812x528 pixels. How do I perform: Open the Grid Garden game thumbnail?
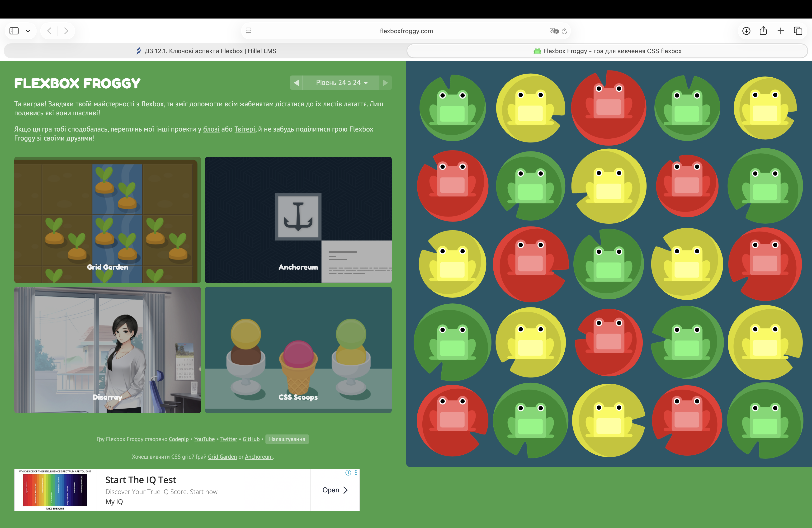tap(108, 220)
